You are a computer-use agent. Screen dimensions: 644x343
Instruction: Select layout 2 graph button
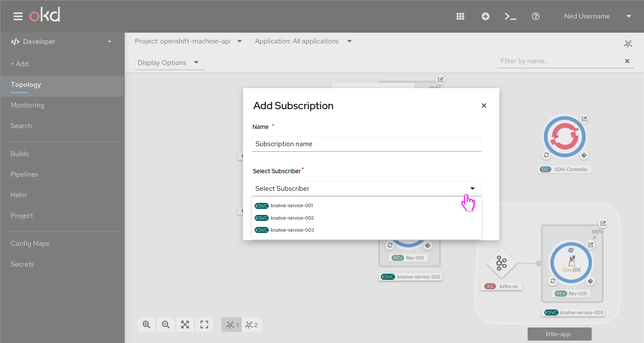pyautogui.click(x=252, y=325)
